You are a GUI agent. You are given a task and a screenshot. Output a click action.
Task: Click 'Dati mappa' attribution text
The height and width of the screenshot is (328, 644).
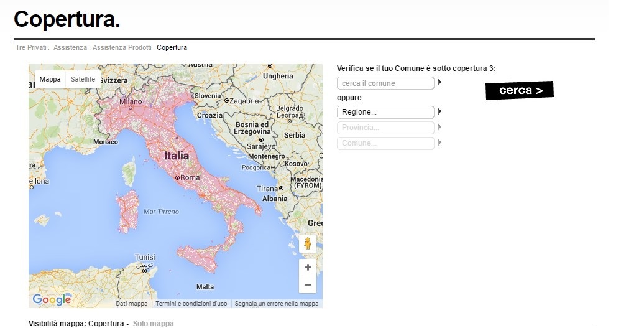click(x=131, y=304)
